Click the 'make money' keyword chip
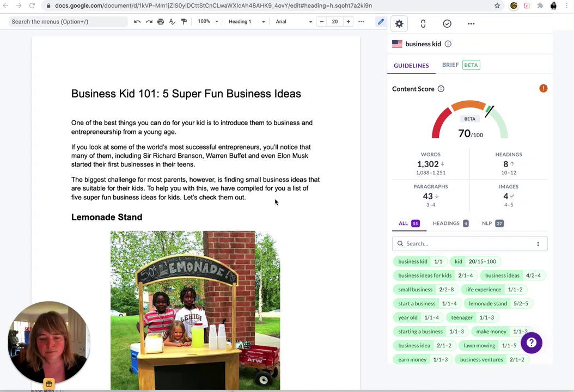574x392 pixels. point(502,331)
